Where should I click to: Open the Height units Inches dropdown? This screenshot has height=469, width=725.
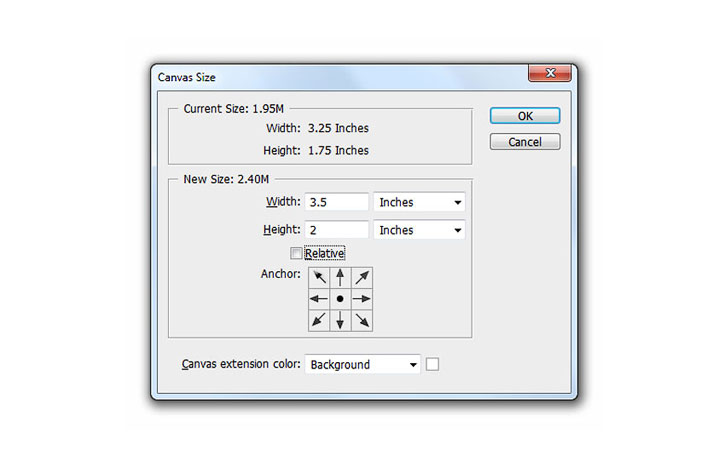tap(419, 230)
